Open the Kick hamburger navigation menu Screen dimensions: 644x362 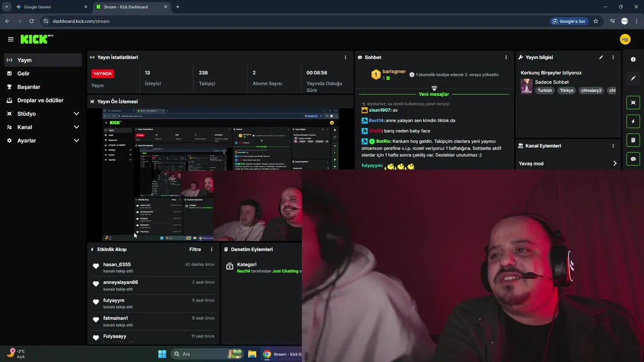coord(11,39)
